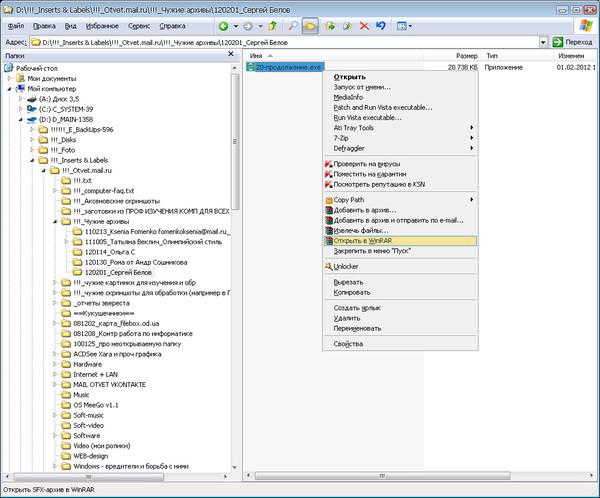Click the Views toolbar icon
Viewport: 600px width, 498px height.
pyautogui.click(x=401, y=26)
